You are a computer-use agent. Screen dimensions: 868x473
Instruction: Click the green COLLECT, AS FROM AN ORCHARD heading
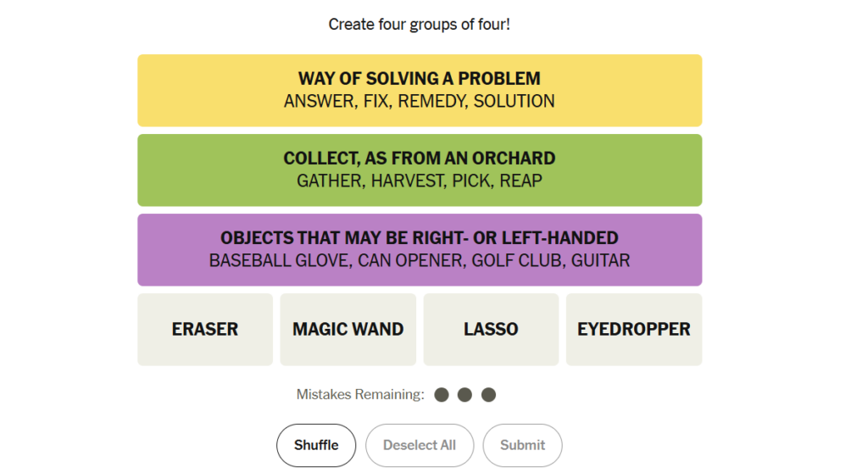(x=420, y=159)
